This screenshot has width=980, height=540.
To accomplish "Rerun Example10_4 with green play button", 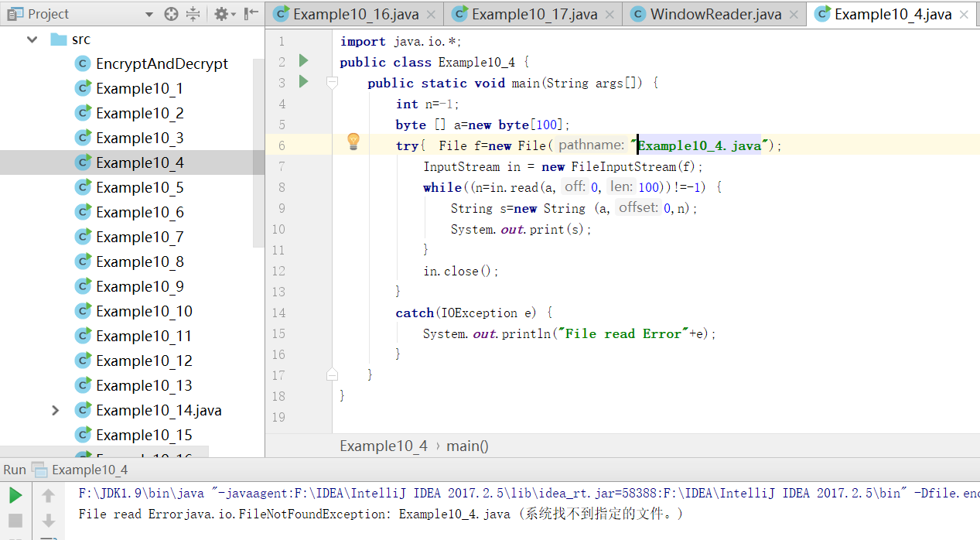I will [15, 495].
